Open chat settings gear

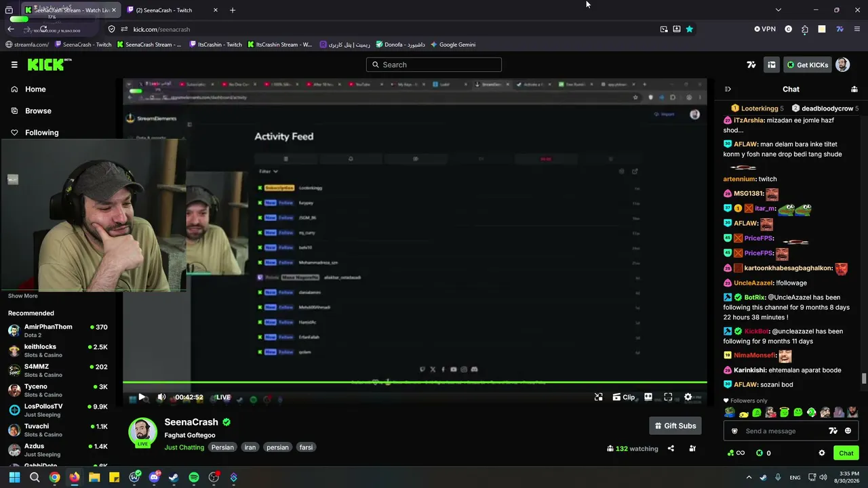(x=822, y=453)
